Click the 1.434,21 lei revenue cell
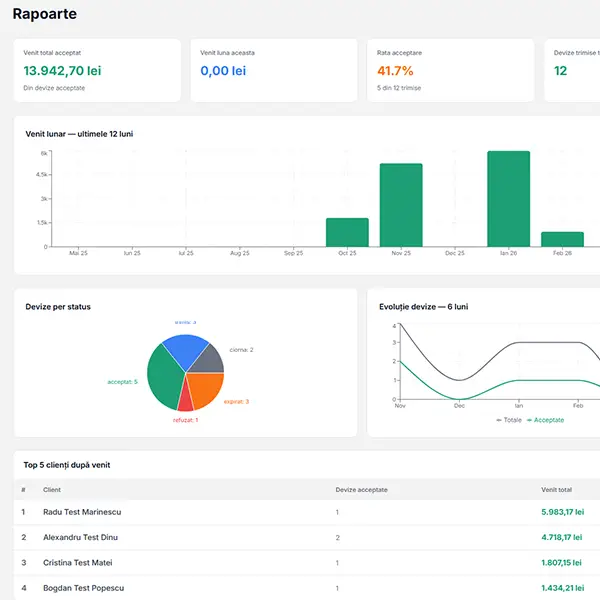 click(562, 588)
